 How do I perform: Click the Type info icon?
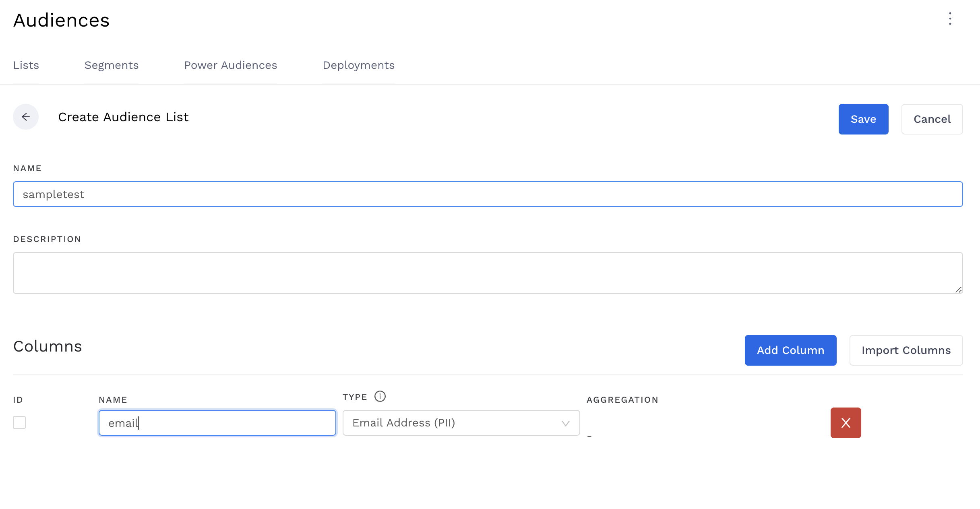click(380, 396)
